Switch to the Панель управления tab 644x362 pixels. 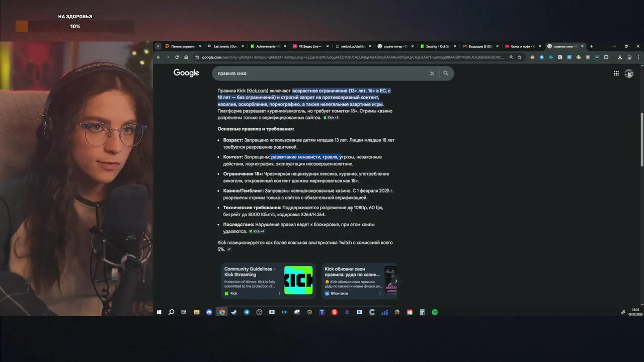click(183, 46)
